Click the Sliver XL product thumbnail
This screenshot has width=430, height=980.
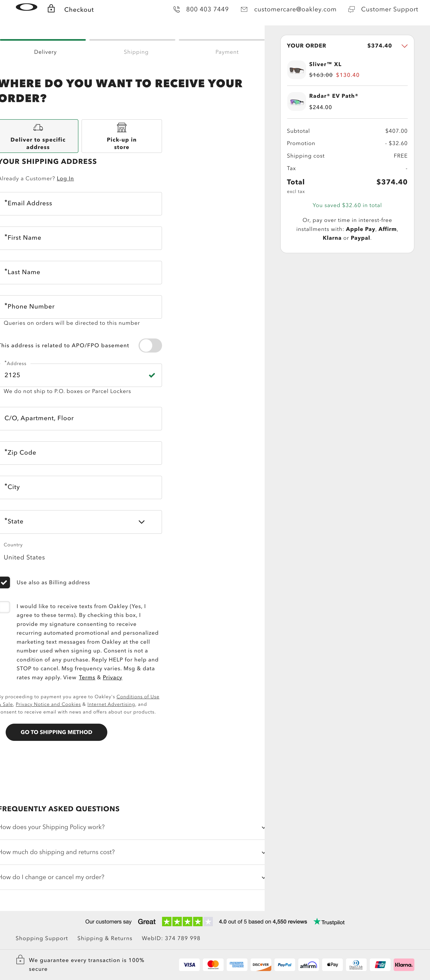coord(297,70)
